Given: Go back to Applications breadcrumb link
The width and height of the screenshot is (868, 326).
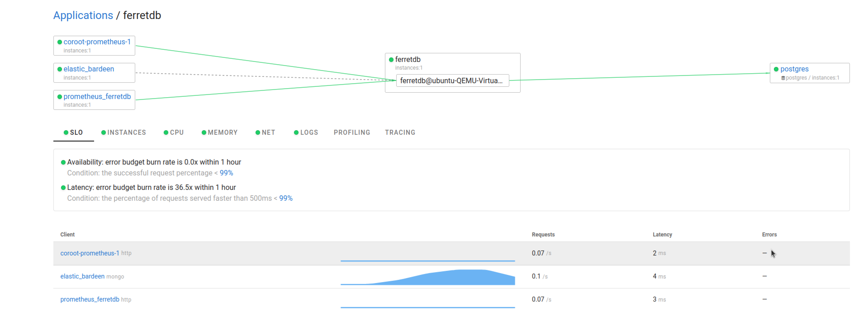Looking at the screenshot, I should 83,15.
